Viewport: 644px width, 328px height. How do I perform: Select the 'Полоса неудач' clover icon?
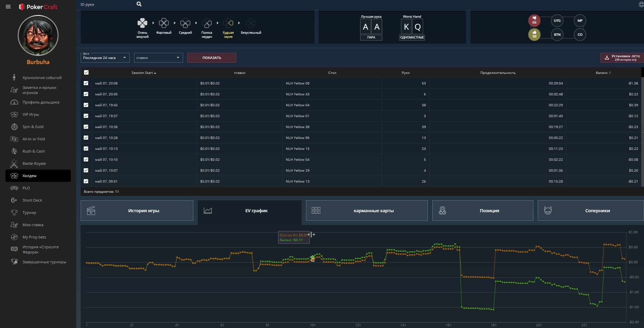[x=207, y=23]
